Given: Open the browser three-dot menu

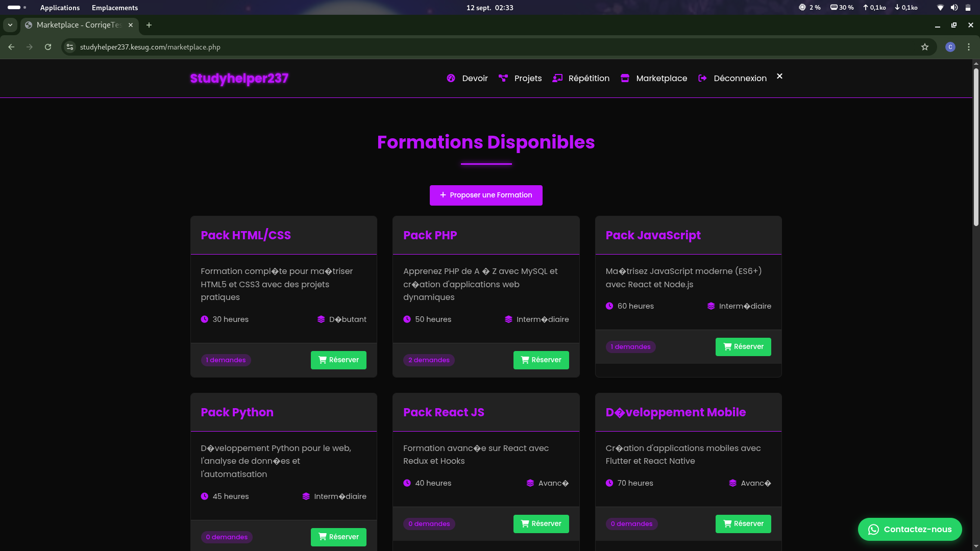Looking at the screenshot, I should 969,46.
